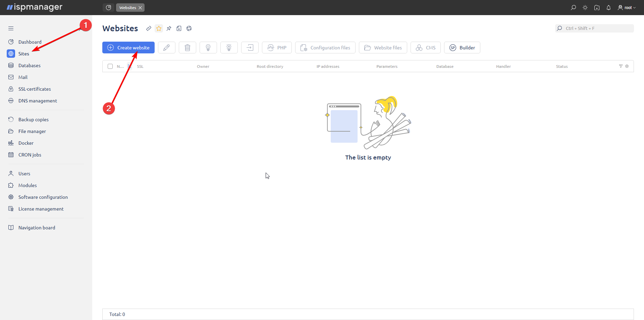
Task: Open the notifications bell
Action: pos(608,8)
